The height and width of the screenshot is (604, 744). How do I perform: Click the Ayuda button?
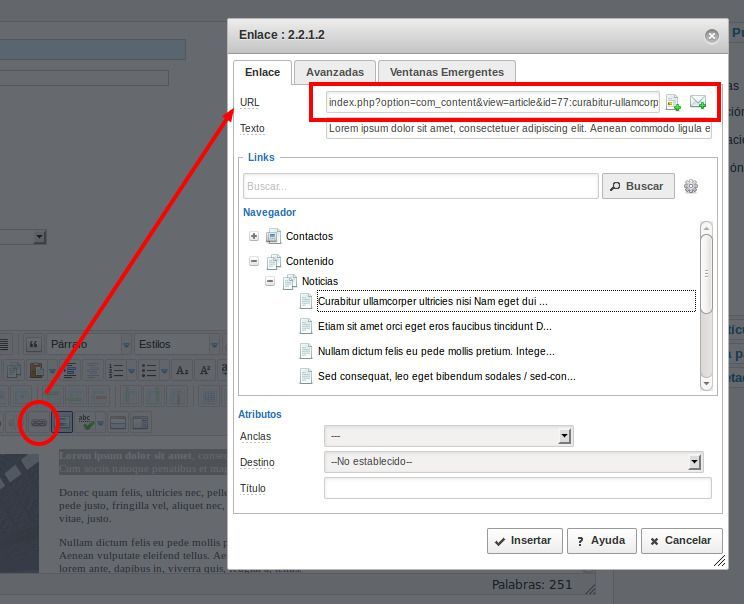click(x=601, y=541)
